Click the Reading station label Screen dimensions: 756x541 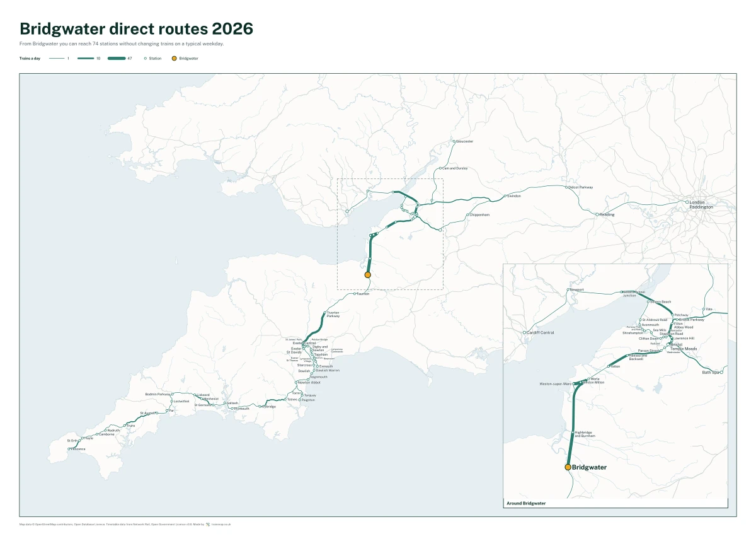(x=607, y=214)
